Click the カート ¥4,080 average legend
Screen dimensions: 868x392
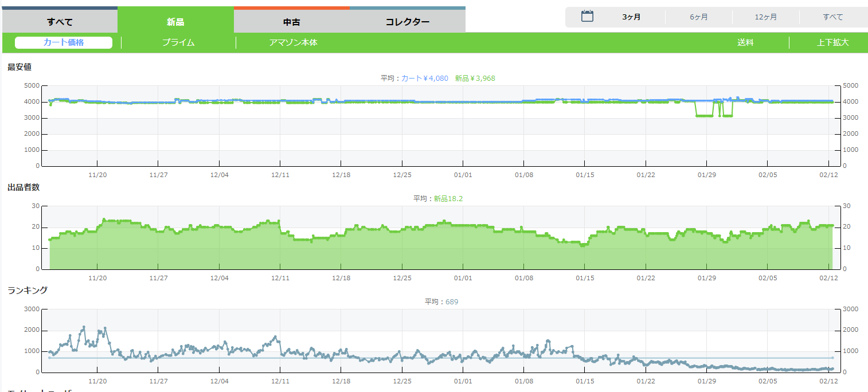pyautogui.click(x=424, y=79)
